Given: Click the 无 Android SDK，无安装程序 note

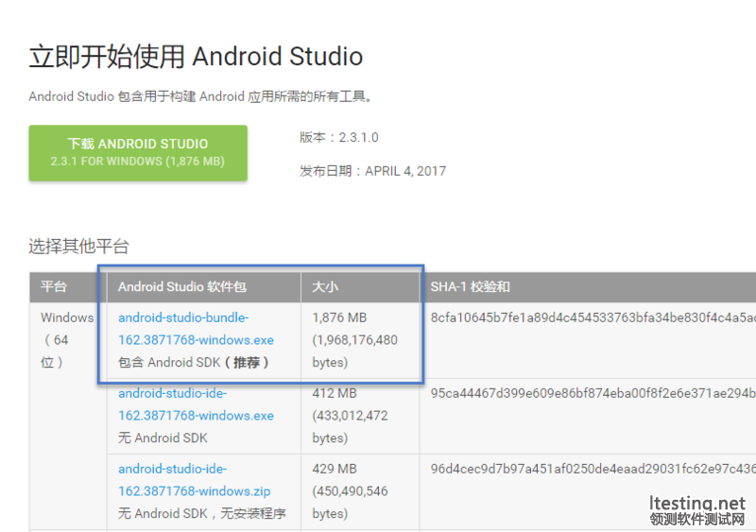Looking at the screenshot, I should click(202, 514).
